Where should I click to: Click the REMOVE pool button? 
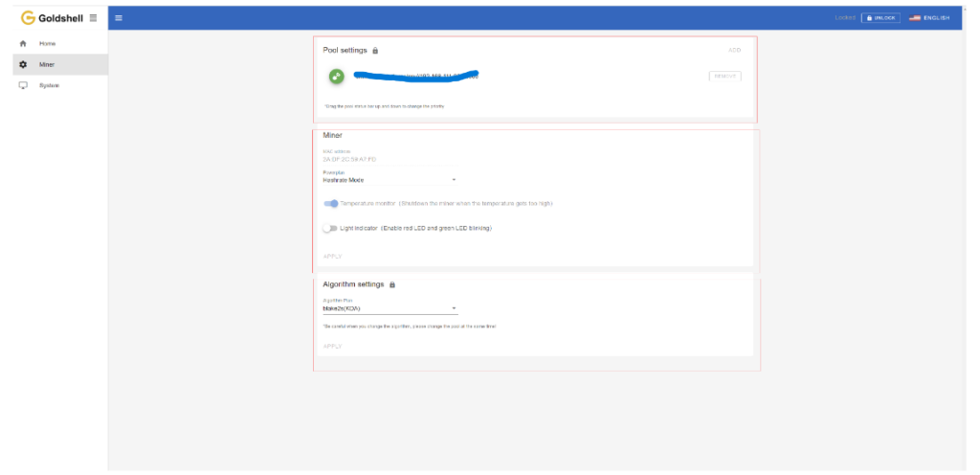(x=725, y=77)
